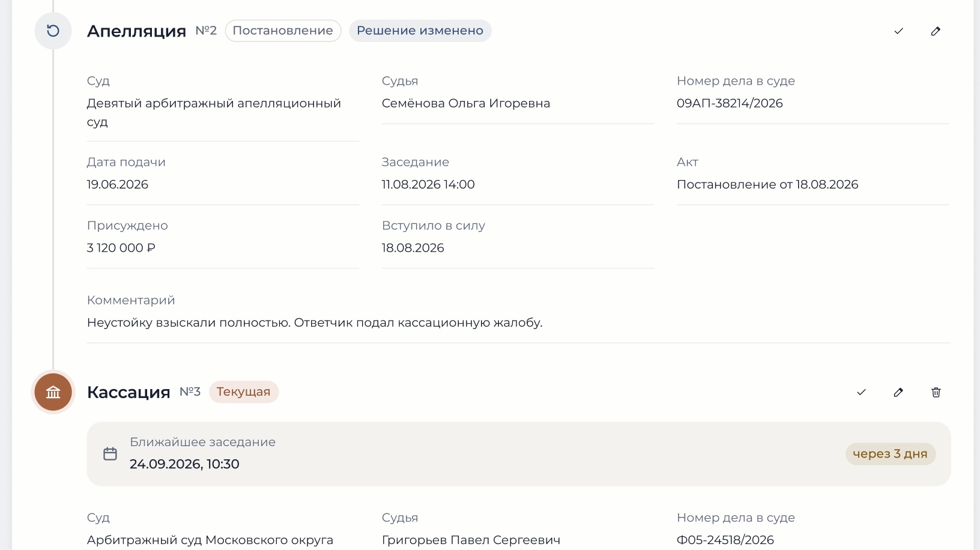The width and height of the screenshot is (980, 550).
Task: Click awarded amount 3 120 000 ₽
Action: pyautogui.click(x=121, y=248)
